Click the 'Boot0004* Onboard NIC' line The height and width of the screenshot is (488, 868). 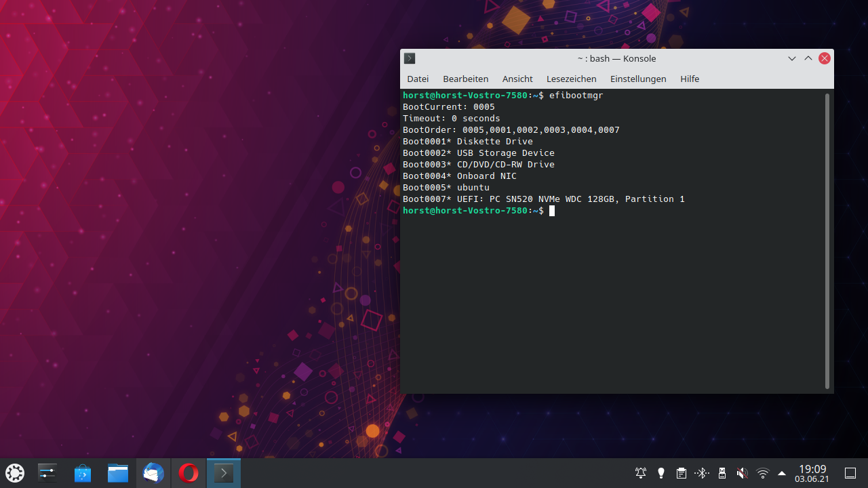coord(460,176)
